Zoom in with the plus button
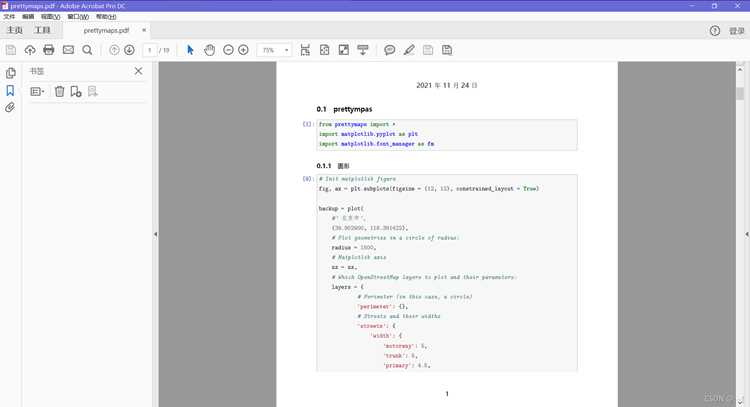 click(x=243, y=50)
